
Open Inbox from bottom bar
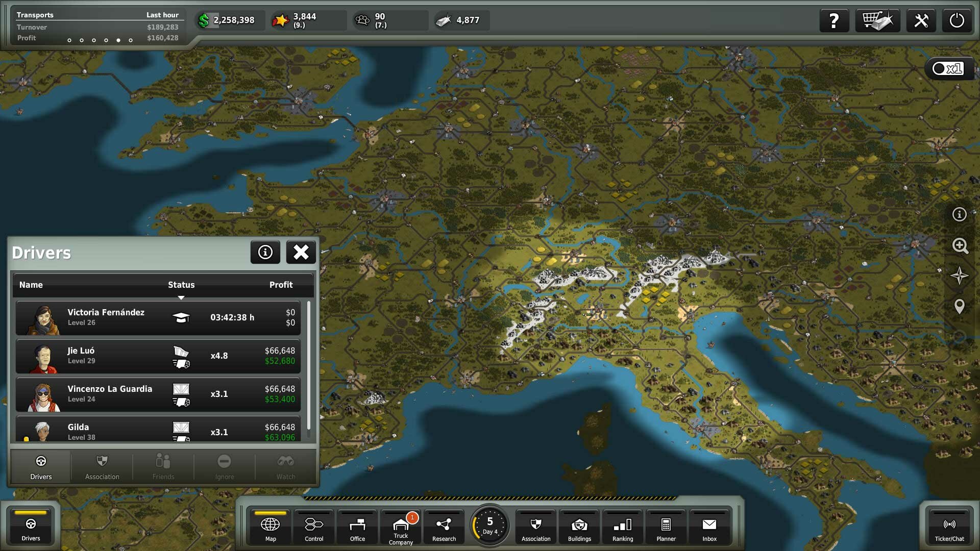[709, 528]
